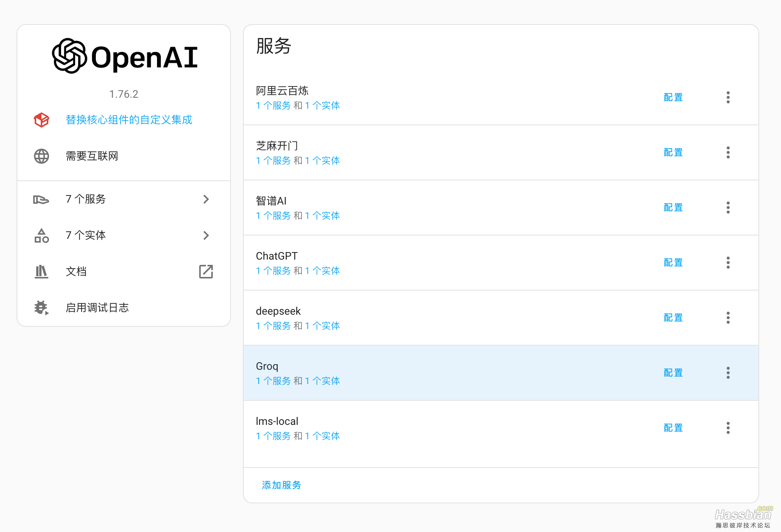Click the deepseek service name

(278, 311)
